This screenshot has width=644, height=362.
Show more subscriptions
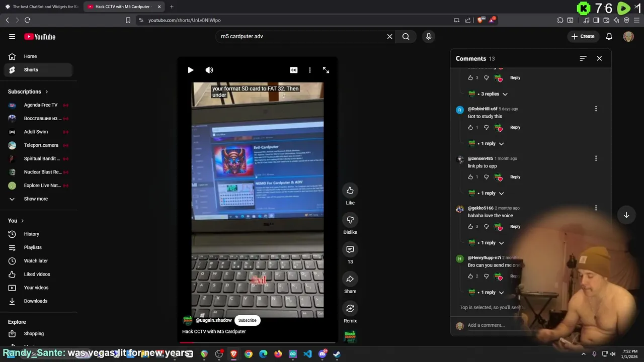pos(38,199)
